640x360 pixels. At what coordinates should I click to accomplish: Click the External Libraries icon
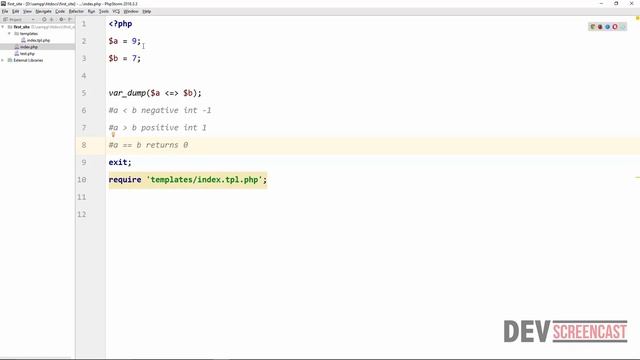click(x=10, y=60)
